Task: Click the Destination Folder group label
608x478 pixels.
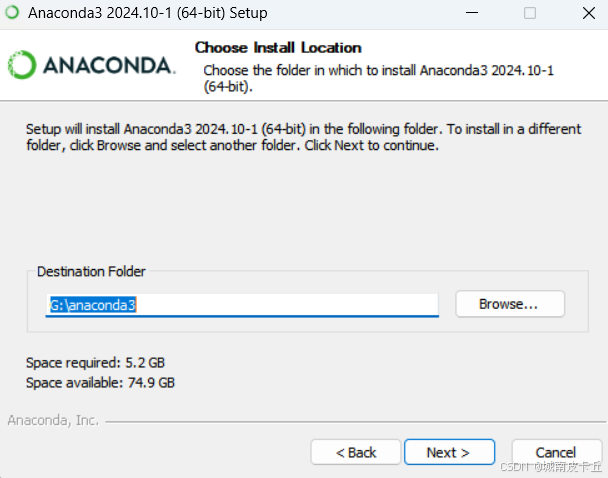Action: point(91,271)
